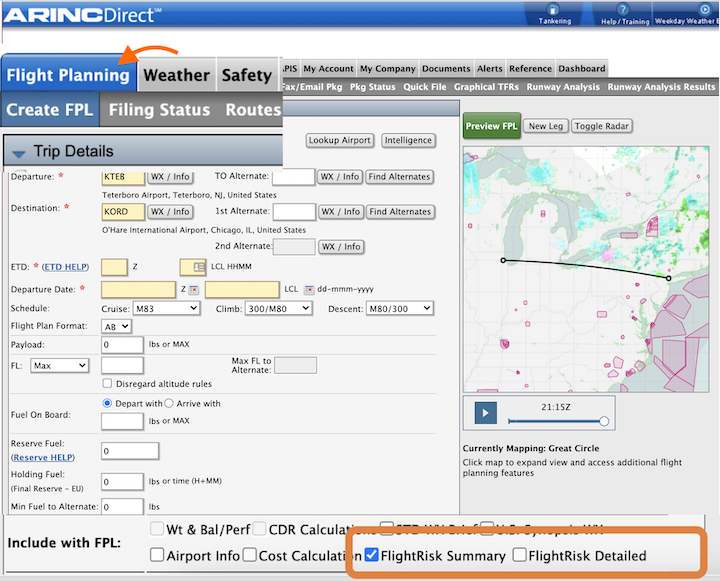Viewport: 720px width, 581px height.
Task: Open the Climb 300/M80 dropdown
Action: click(x=279, y=308)
